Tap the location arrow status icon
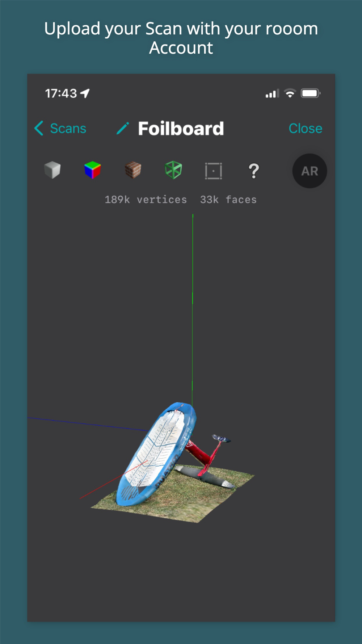The width and height of the screenshot is (362, 644). click(x=85, y=93)
